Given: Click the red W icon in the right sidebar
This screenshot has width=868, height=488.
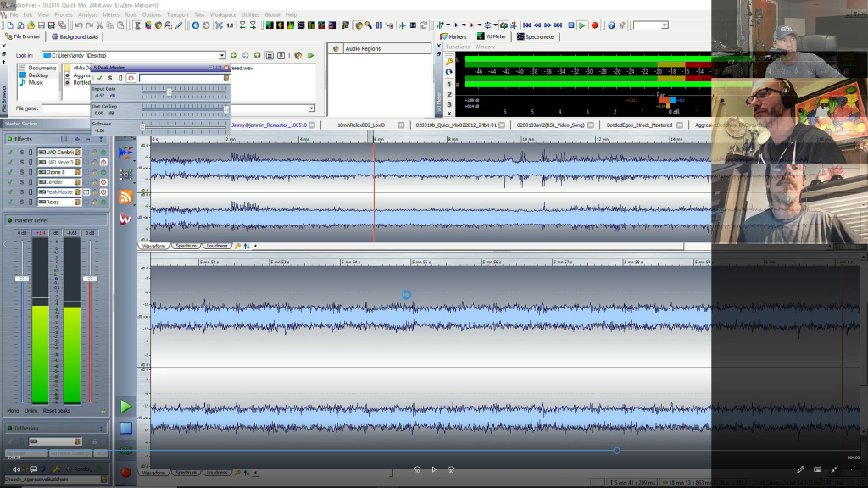Looking at the screenshot, I should 125,218.
